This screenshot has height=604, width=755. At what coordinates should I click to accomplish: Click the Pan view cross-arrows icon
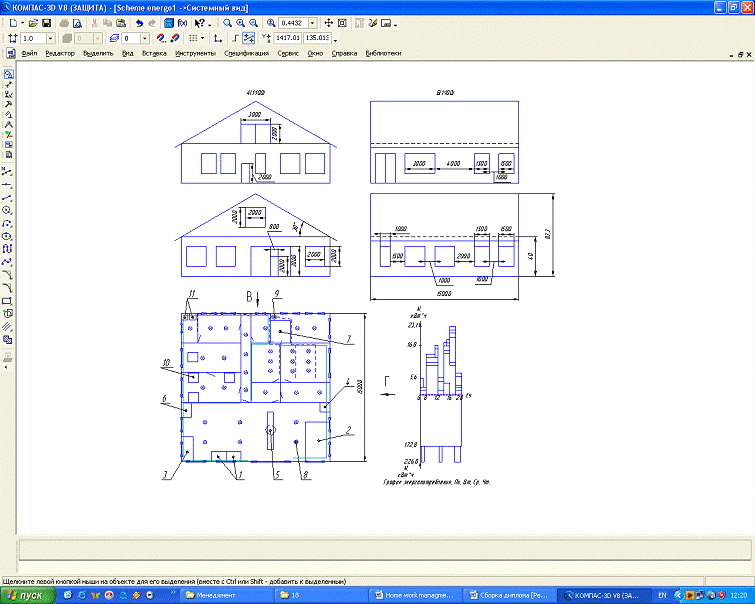[x=328, y=22]
